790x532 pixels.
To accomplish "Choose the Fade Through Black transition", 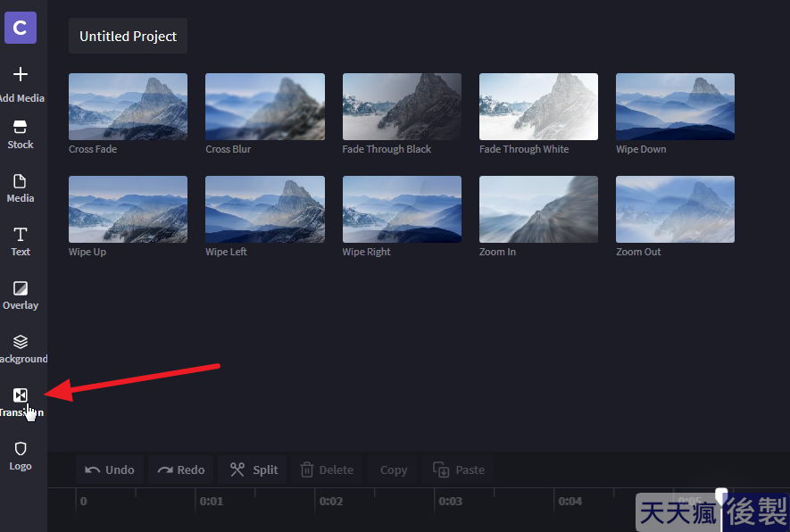I will point(402,106).
